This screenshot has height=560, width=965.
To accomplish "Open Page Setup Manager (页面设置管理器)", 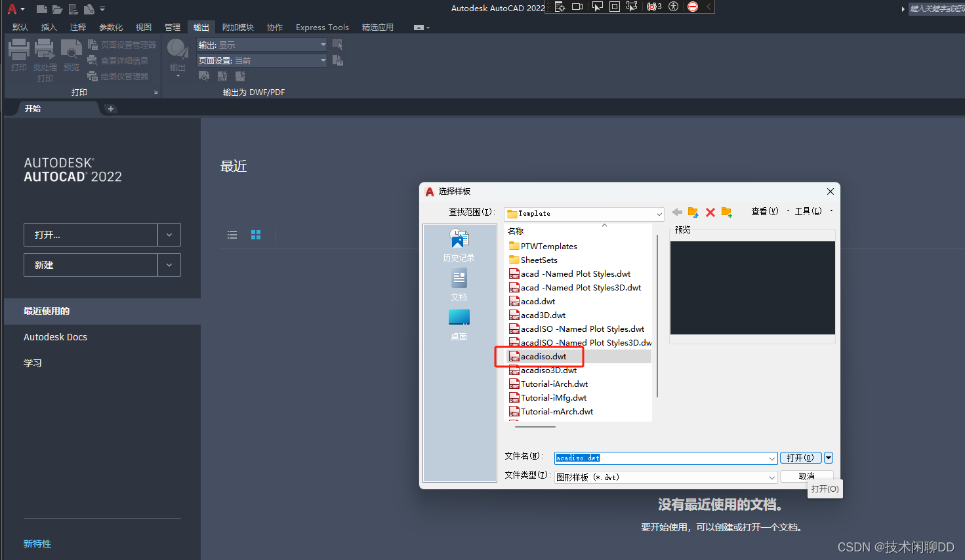I will pyautogui.click(x=122, y=45).
